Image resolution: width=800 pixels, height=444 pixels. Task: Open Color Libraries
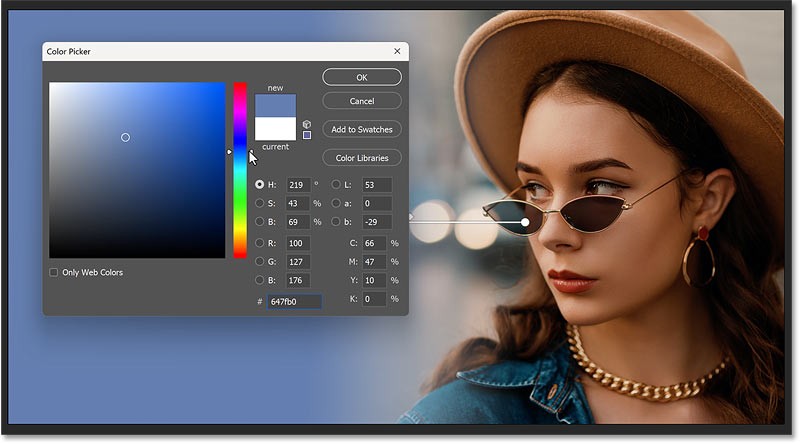(x=362, y=158)
